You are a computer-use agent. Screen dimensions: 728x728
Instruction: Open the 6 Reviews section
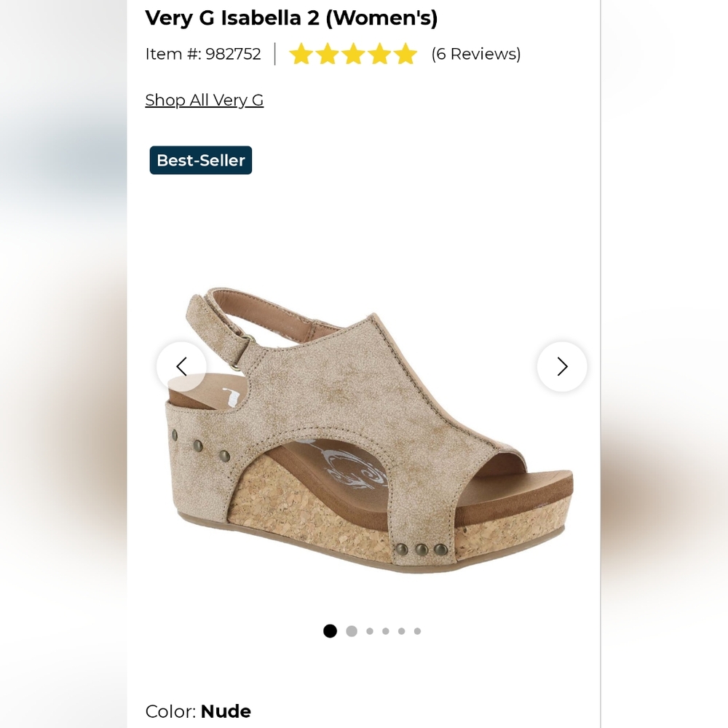(x=475, y=53)
